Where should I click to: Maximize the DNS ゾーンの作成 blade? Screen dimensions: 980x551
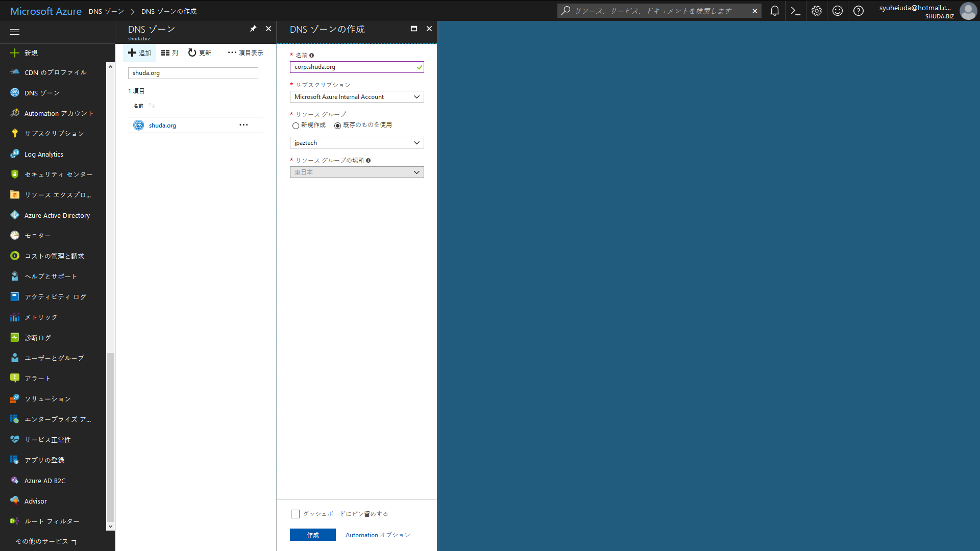(x=414, y=29)
